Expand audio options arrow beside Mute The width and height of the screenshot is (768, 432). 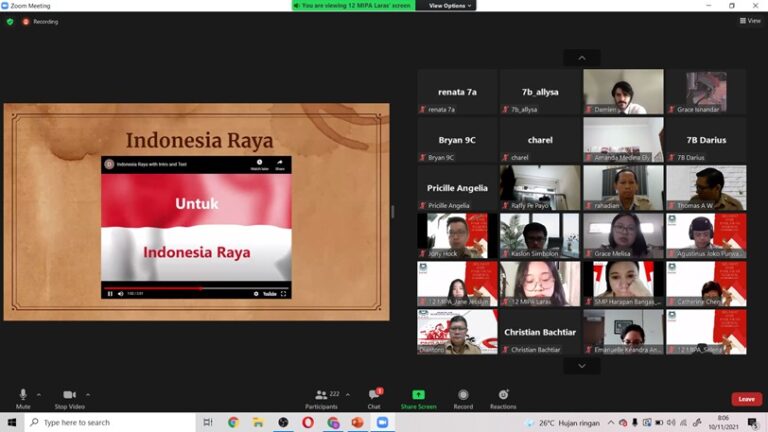(x=39, y=394)
